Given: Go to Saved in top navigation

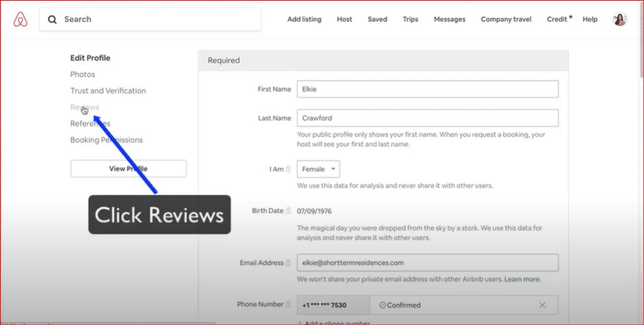Looking at the screenshot, I should [378, 19].
